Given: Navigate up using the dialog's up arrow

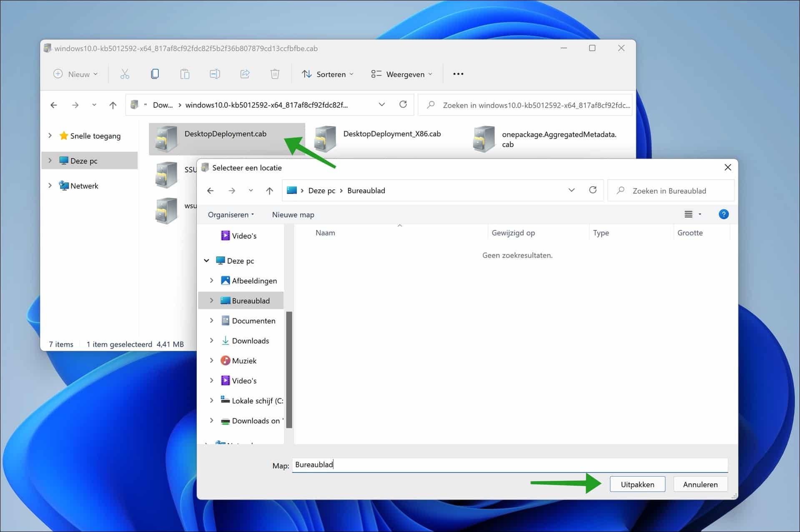Looking at the screenshot, I should click(x=269, y=190).
